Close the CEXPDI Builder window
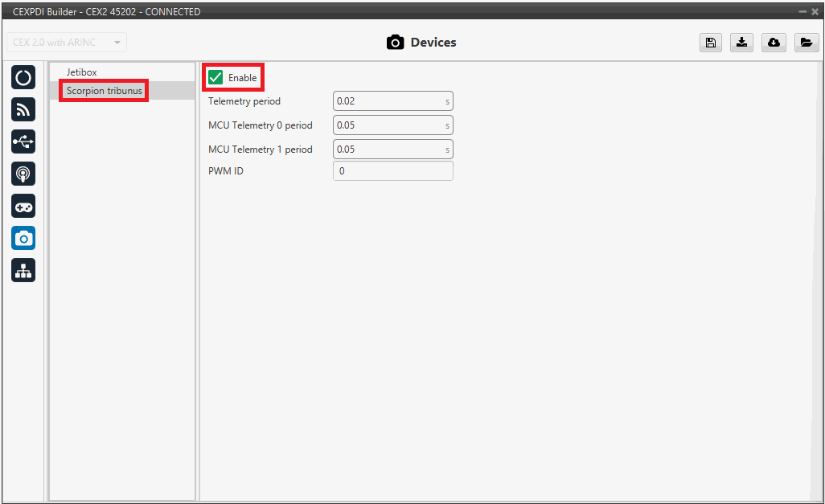 click(x=814, y=12)
